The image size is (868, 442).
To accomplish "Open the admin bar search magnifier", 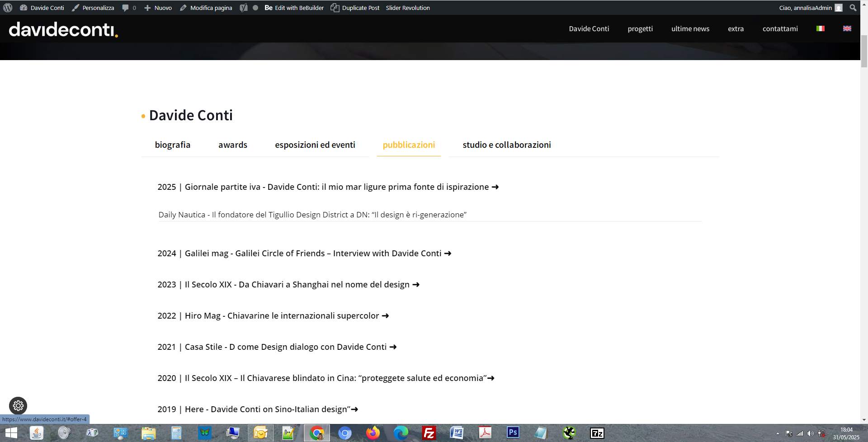I will (853, 8).
